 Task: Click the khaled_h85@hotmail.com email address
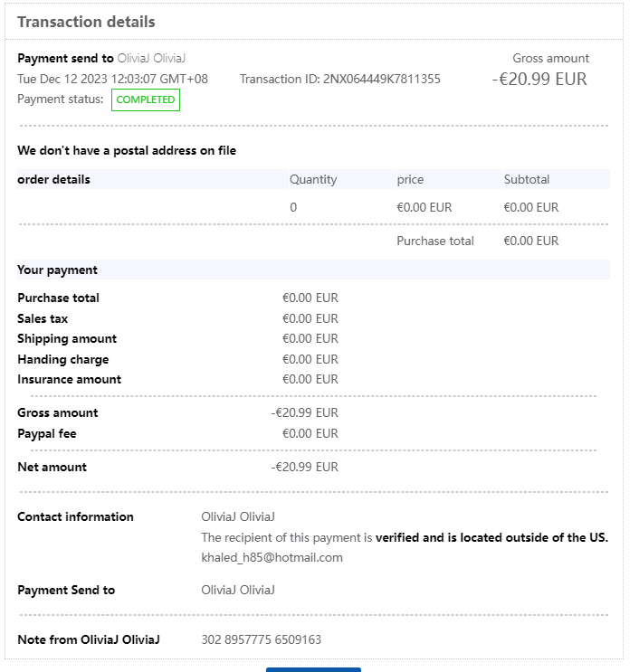click(272, 557)
